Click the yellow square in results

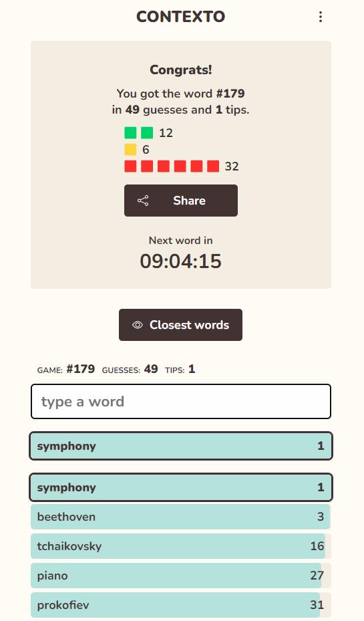pyautogui.click(x=130, y=149)
